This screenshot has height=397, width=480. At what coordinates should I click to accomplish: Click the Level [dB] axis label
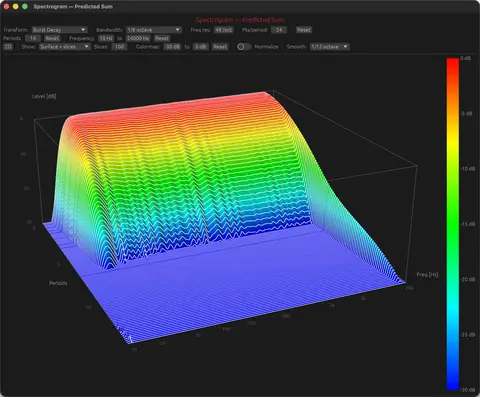(x=44, y=96)
